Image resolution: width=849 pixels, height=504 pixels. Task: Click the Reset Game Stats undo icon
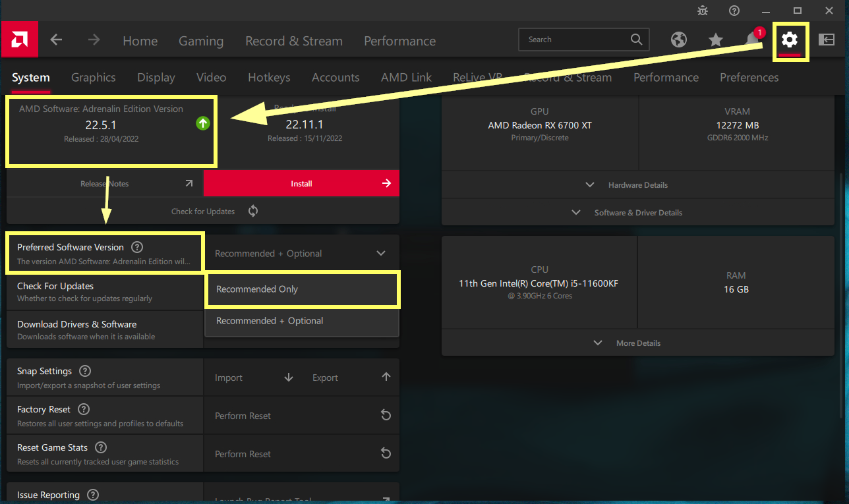[x=386, y=453]
